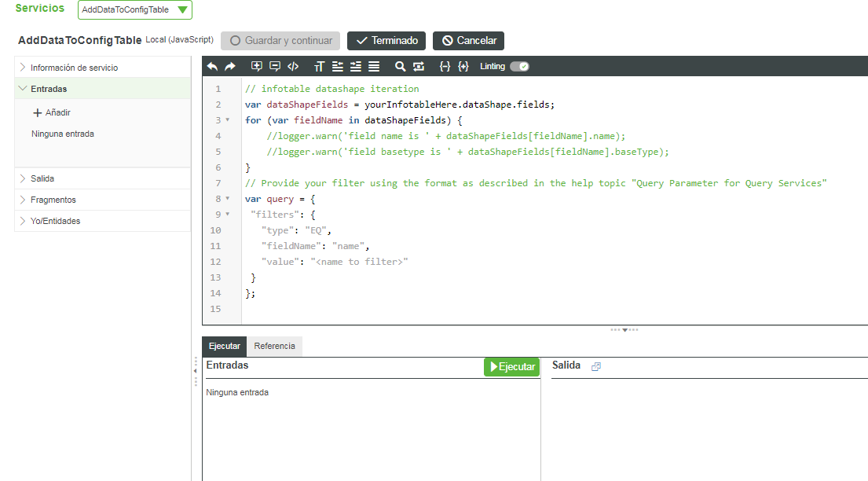Click the redo arrow in editor toolbar
This screenshot has height=481, width=868.
pyautogui.click(x=230, y=67)
